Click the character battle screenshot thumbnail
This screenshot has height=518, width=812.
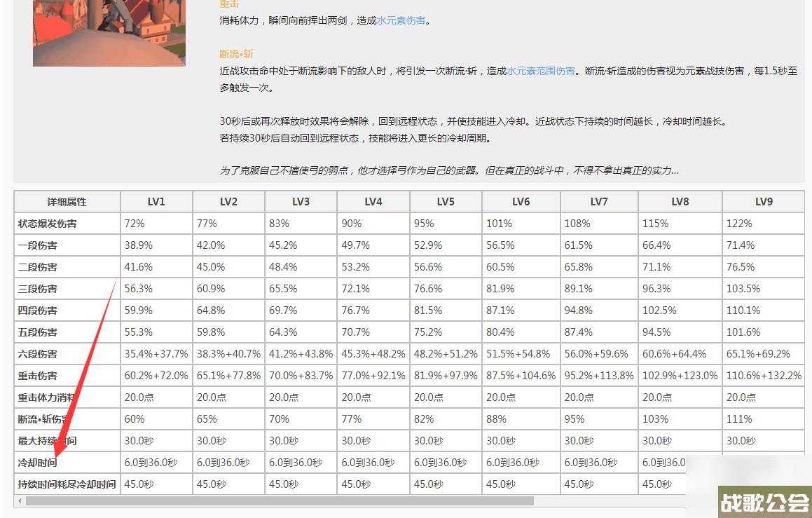(x=109, y=33)
